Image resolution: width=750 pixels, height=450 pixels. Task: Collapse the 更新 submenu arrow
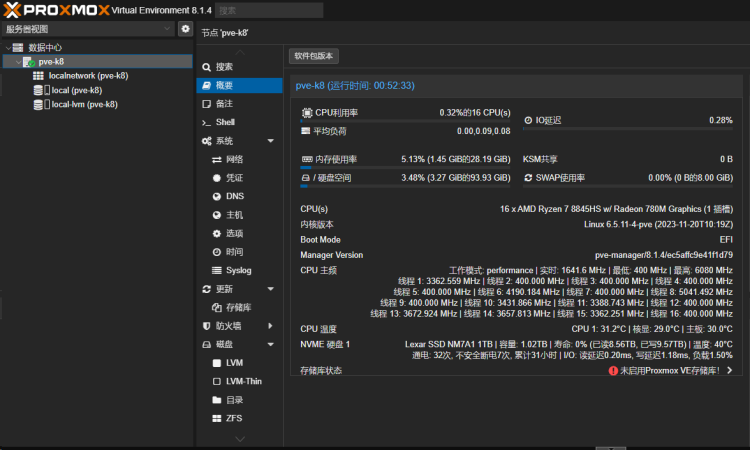point(270,289)
